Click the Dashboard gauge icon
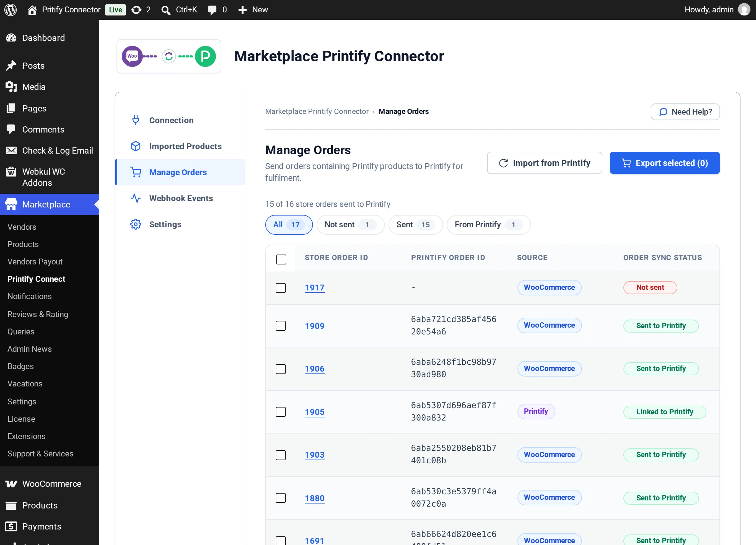Screen dimensions: 756x545 point(11,38)
